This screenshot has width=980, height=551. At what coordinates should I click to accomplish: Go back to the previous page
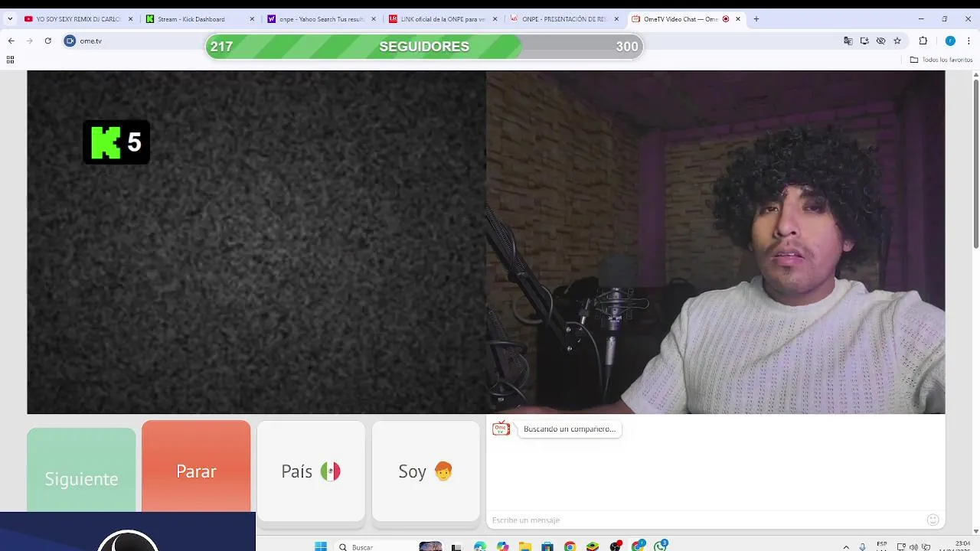(x=11, y=41)
